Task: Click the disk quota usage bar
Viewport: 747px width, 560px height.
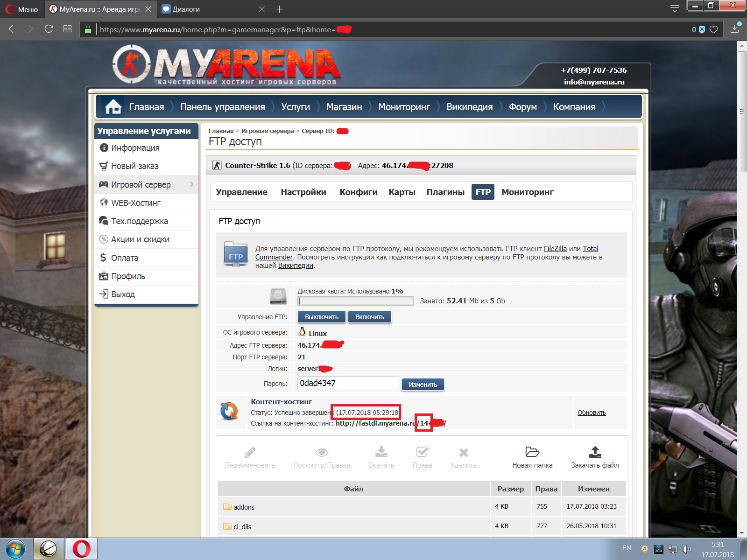Action: coord(356,301)
